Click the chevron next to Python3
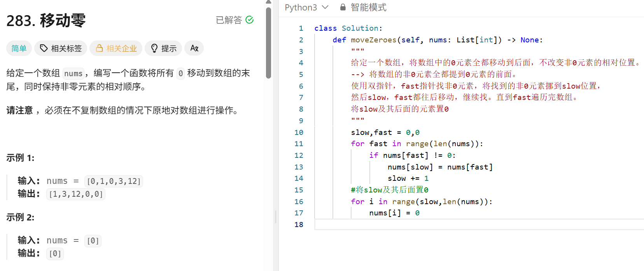644x271 pixels. 325,7
